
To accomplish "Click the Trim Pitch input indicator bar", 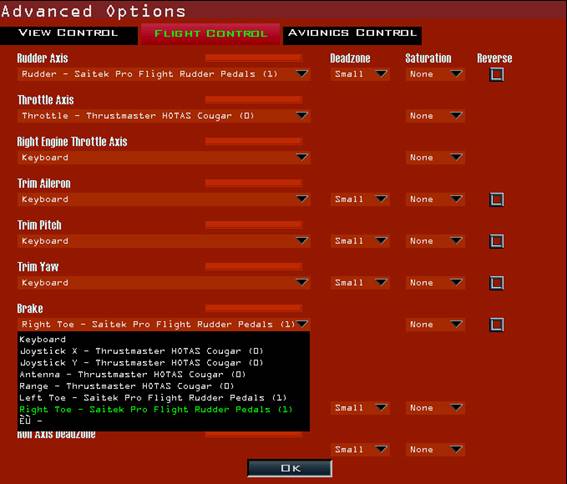I will click(x=253, y=225).
